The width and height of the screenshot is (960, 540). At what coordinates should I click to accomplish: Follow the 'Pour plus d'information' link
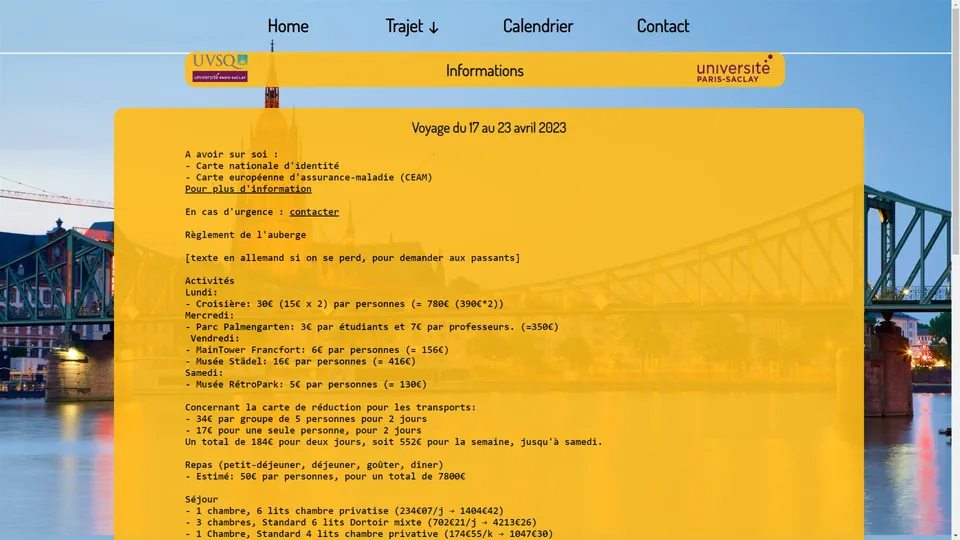(248, 189)
